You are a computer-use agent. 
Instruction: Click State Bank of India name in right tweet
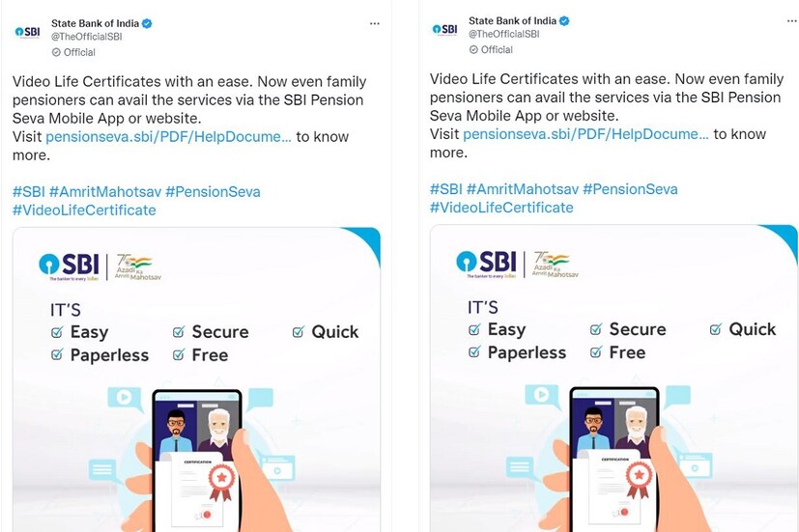coord(512,21)
